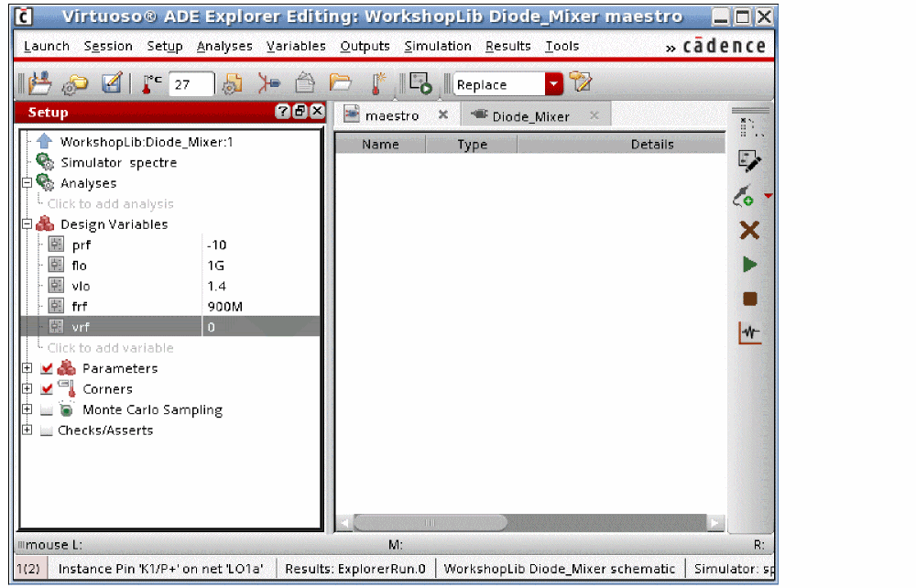This screenshot has height=588, width=916.
Task: Click the clipboard document toolbar icon
Action: tap(304, 83)
